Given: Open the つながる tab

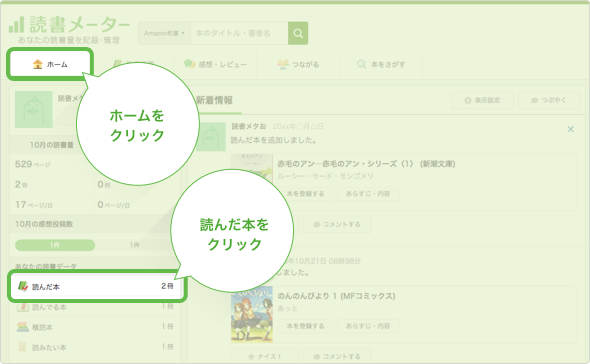Looking at the screenshot, I should [x=298, y=64].
